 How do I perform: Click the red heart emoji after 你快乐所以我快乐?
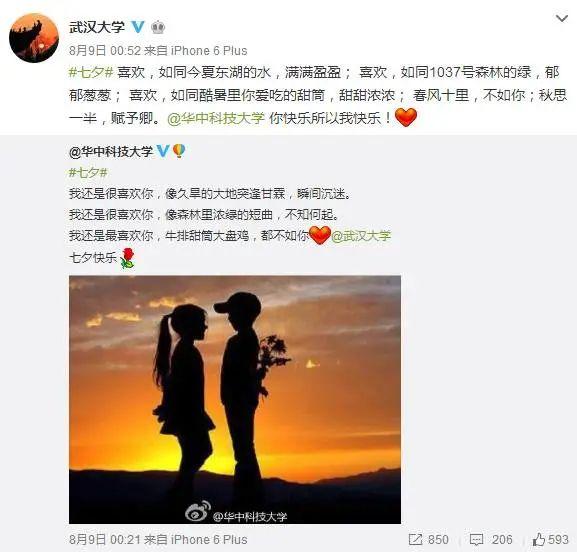[406, 117]
